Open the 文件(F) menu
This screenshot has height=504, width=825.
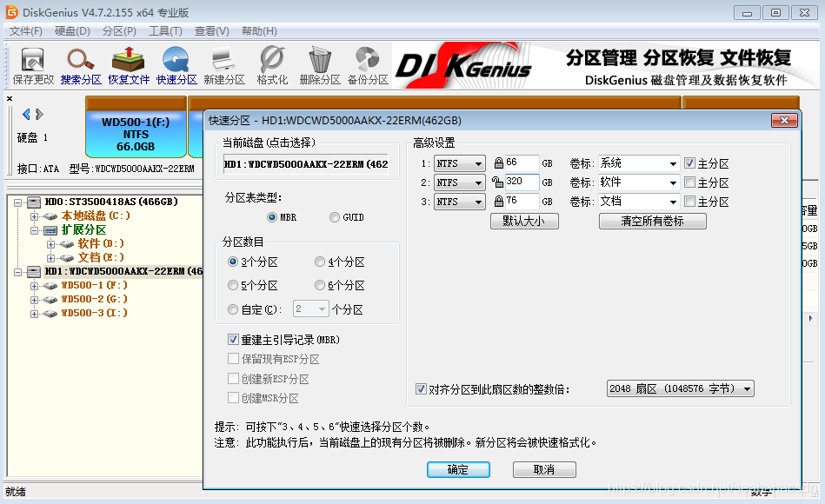pos(26,31)
